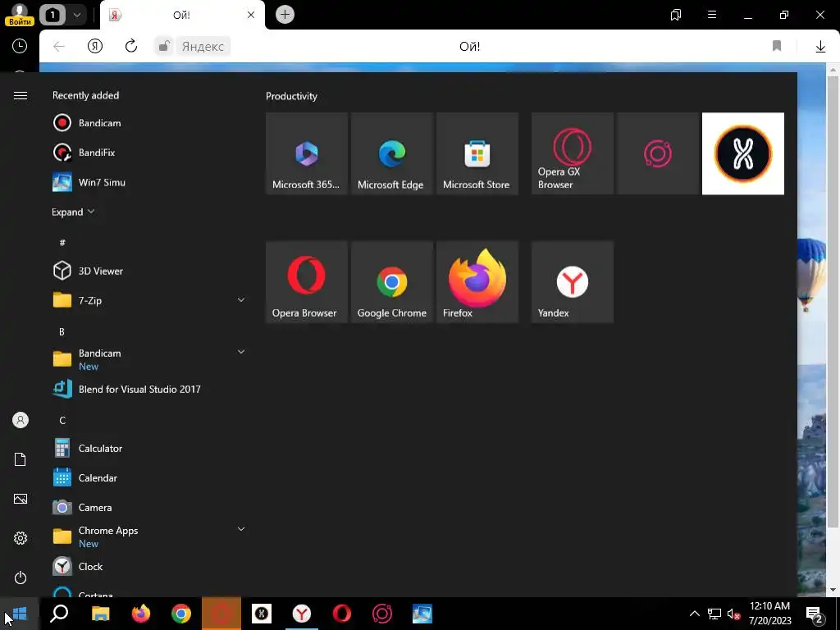Open the tab collections icon in title bar
The image size is (840, 630).
(x=676, y=15)
